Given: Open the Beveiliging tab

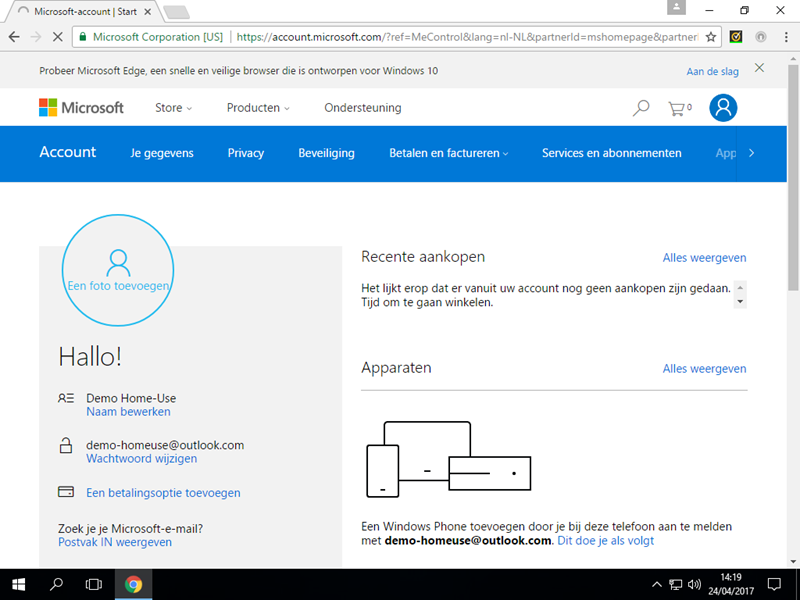Looking at the screenshot, I should 327,153.
